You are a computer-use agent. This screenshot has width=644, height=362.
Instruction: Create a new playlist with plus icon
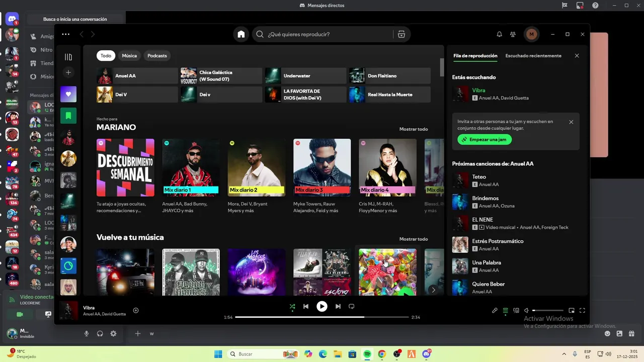point(68,72)
